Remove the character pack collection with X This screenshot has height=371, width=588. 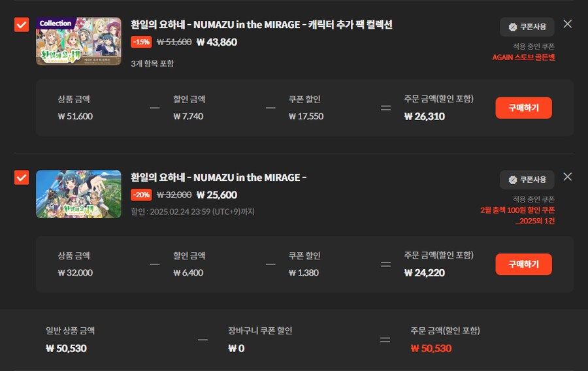567,24
